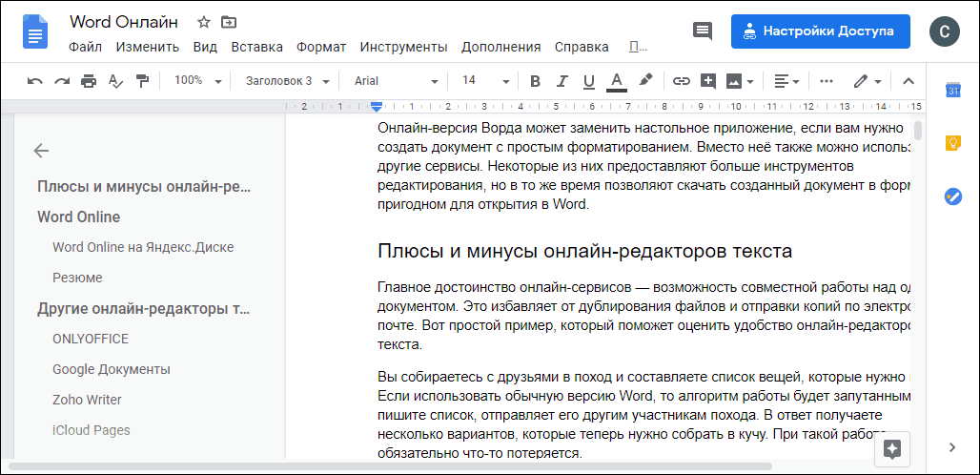The image size is (980, 475).
Task: Click the horizontal scrollbar
Action: tap(390, 466)
